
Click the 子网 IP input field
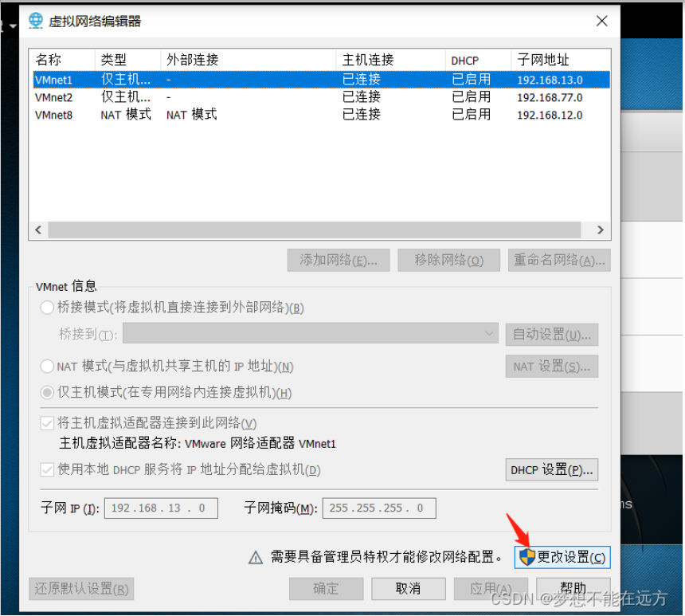pyautogui.click(x=161, y=508)
